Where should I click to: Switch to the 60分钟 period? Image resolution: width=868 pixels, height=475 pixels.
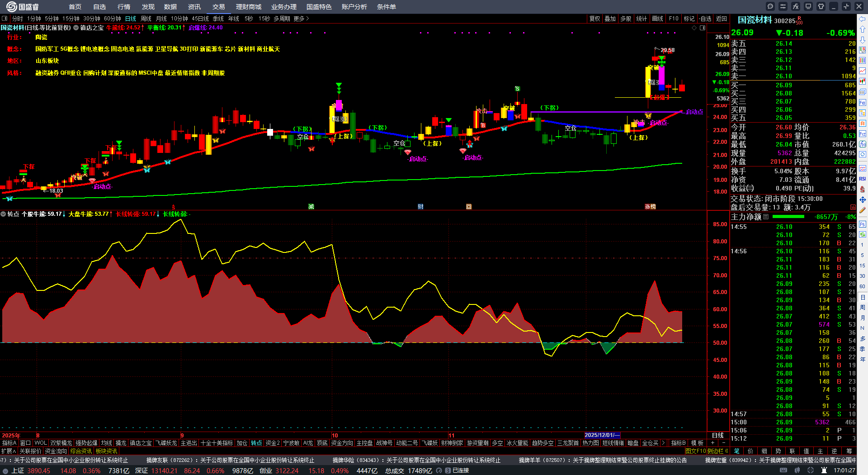[x=113, y=19]
